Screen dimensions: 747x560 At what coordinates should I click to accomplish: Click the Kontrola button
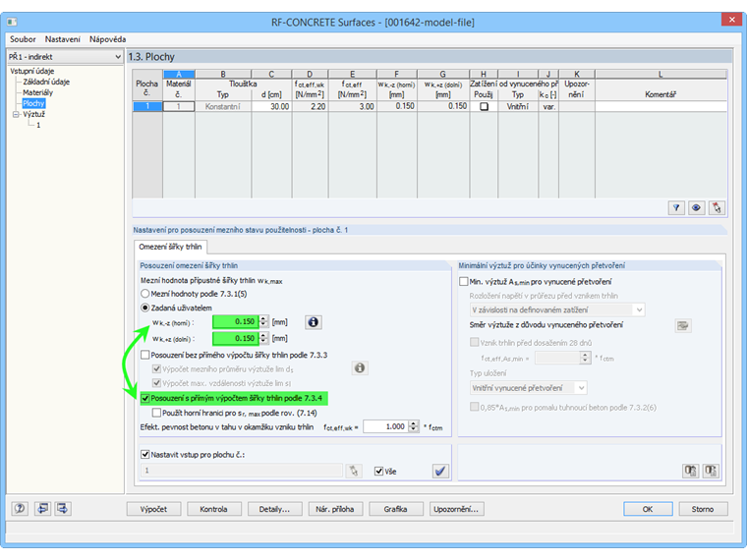pos(213,509)
